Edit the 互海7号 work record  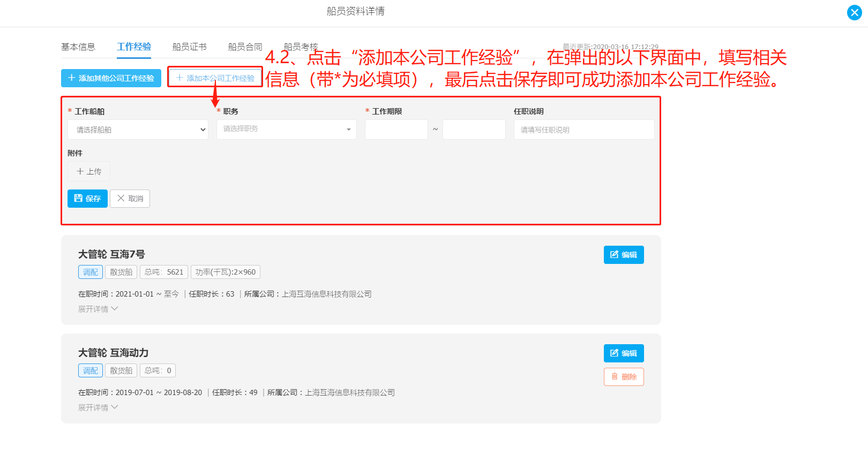(x=624, y=255)
